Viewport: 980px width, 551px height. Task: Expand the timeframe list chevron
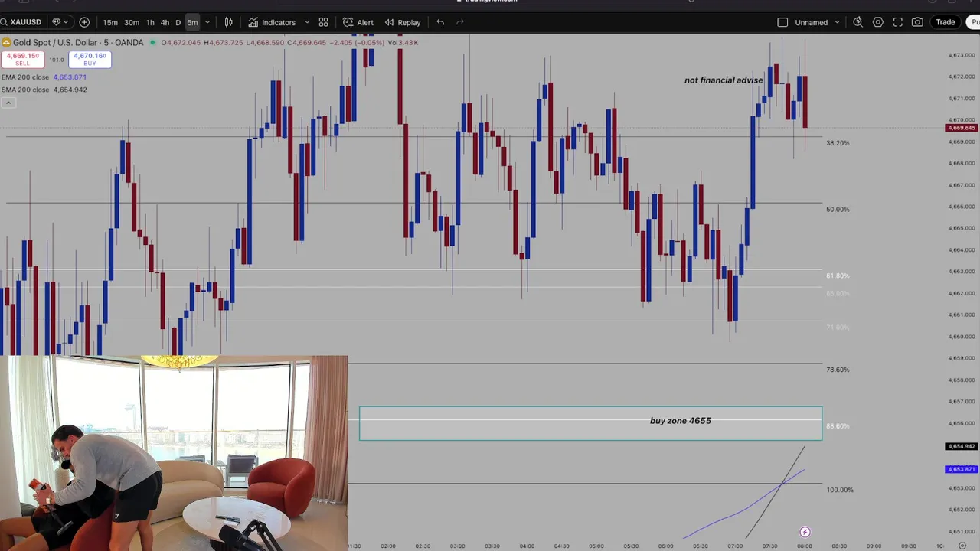(x=207, y=22)
